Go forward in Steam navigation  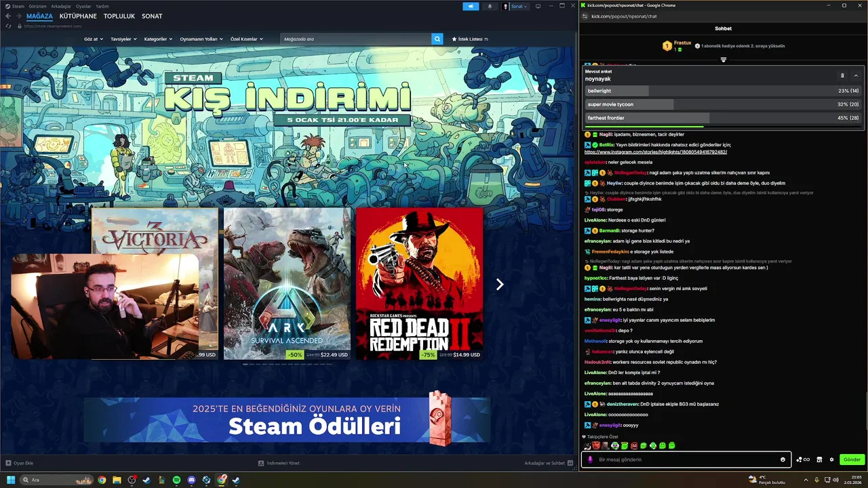tap(18, 16)
